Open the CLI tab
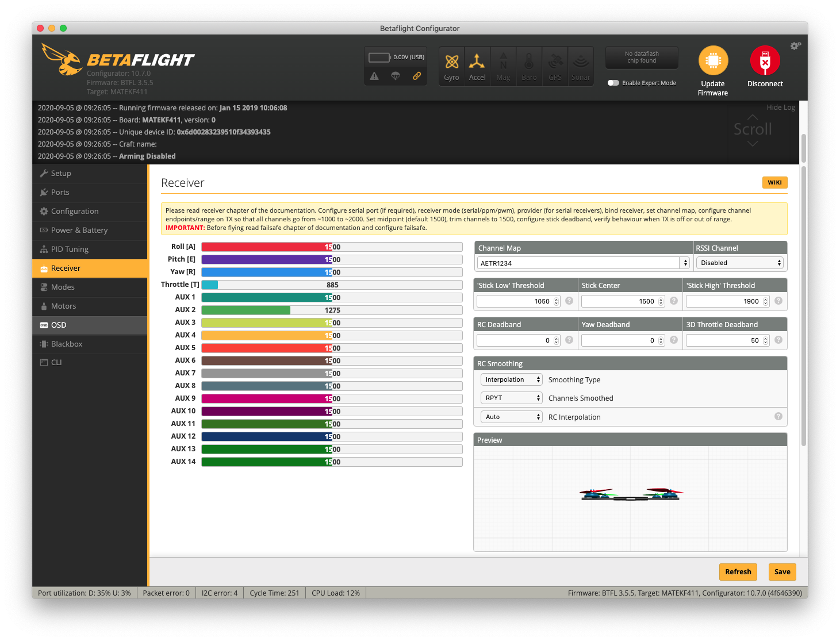This screenshot has width=840, height=641. 90,362
